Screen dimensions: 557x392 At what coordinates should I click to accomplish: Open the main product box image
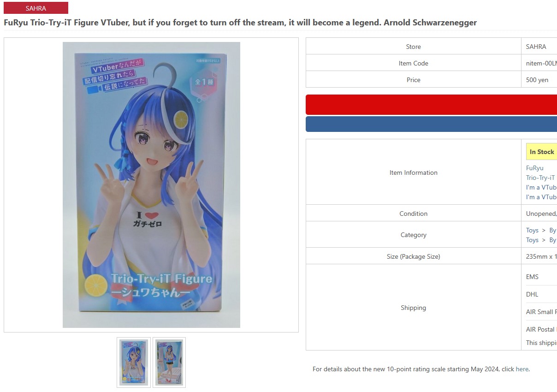(x=151, y=185)
